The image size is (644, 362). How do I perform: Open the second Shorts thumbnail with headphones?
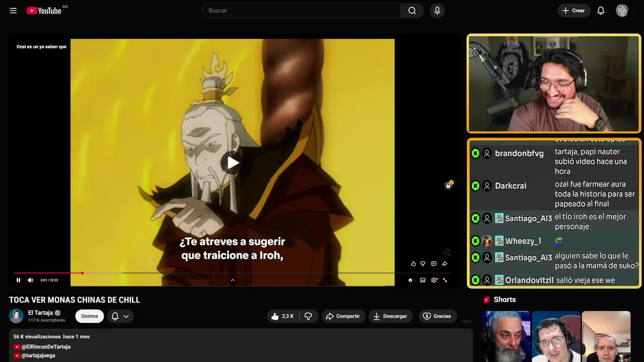pos(556,336)
